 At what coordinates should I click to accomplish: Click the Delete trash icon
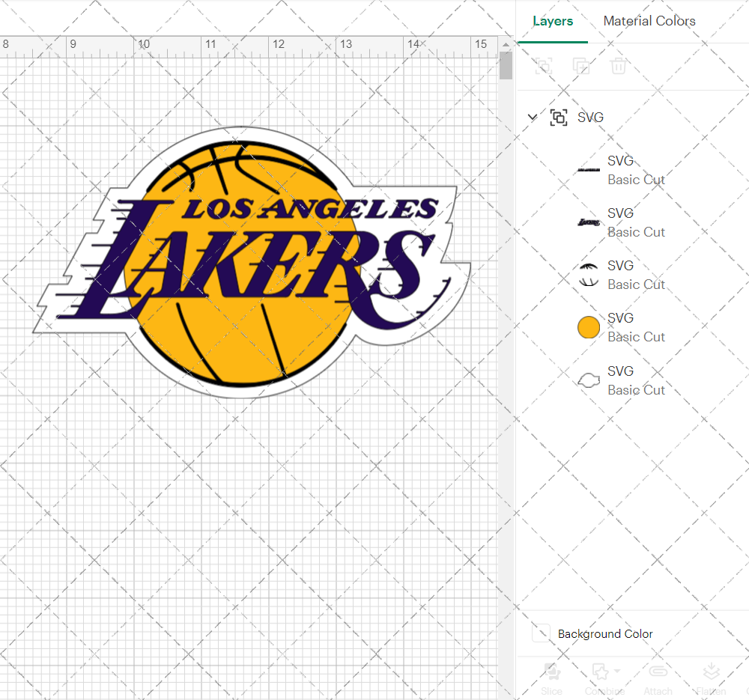pyautogui.click(x=618, y=66)
